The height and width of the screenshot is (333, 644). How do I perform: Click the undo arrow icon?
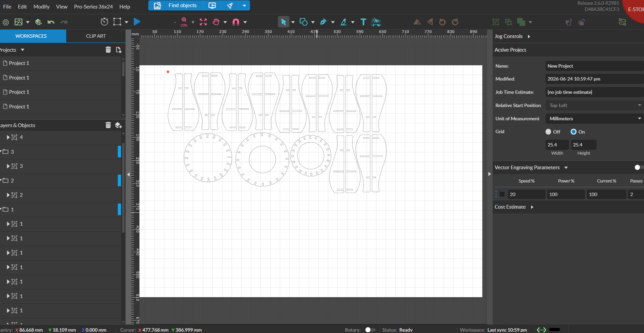click(51, 22)
